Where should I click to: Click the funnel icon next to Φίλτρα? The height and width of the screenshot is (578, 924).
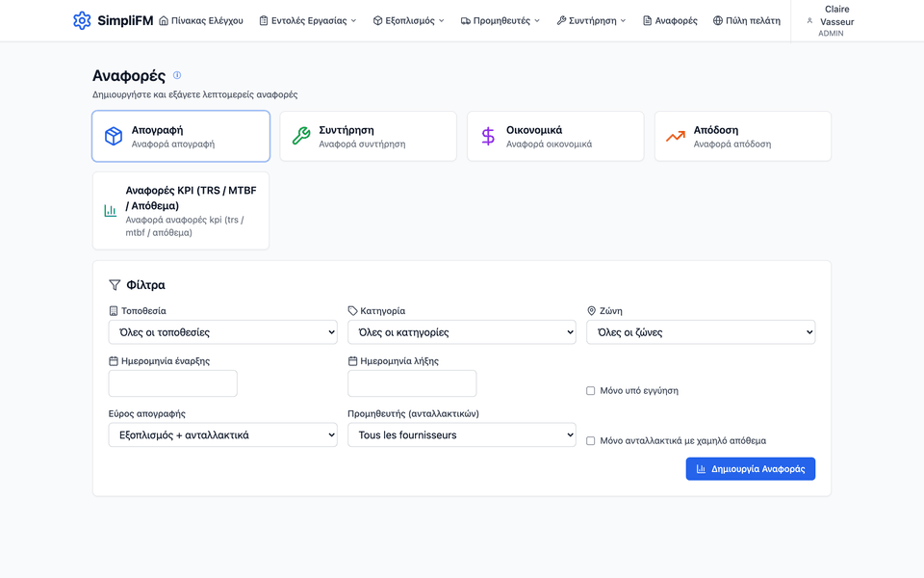[115, 285]
